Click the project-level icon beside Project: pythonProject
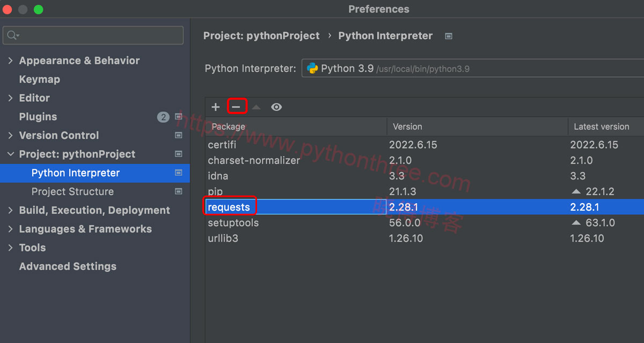644x343 pixels. point(179,154)
